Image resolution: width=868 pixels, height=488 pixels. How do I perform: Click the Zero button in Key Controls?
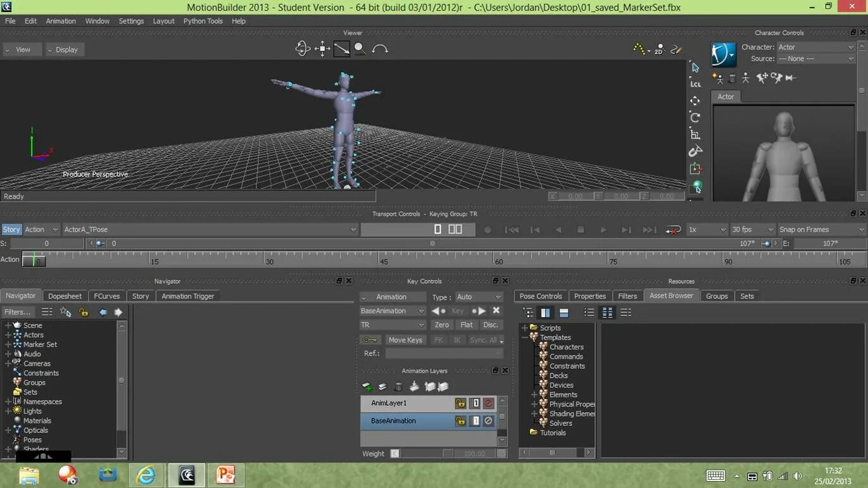click(441, 325)
